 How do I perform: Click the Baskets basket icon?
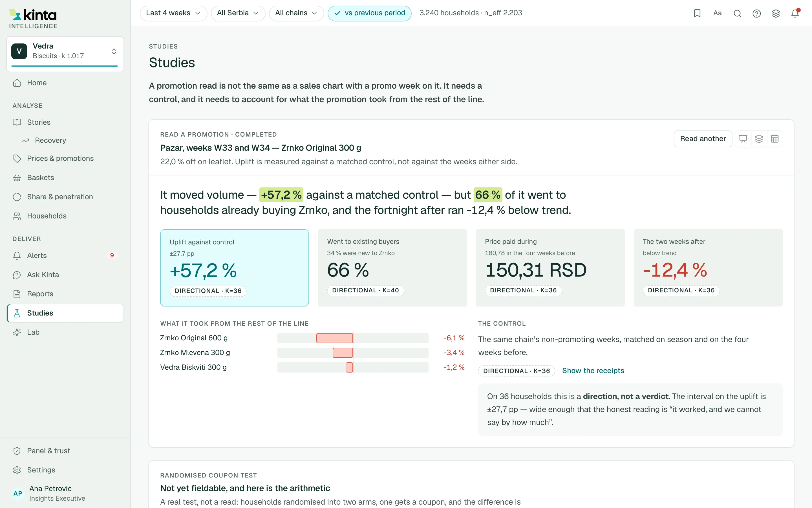pos(17,178)
